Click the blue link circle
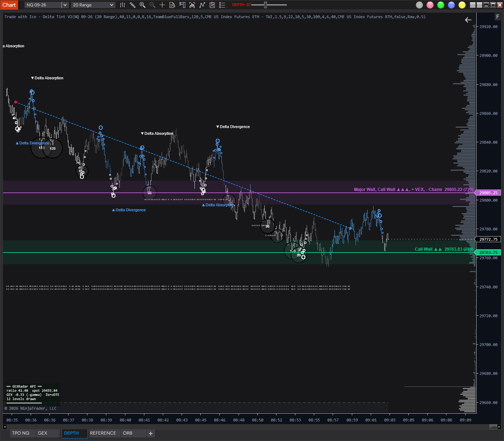The width and height of the screenshot is (504, 441). point(451,5)
